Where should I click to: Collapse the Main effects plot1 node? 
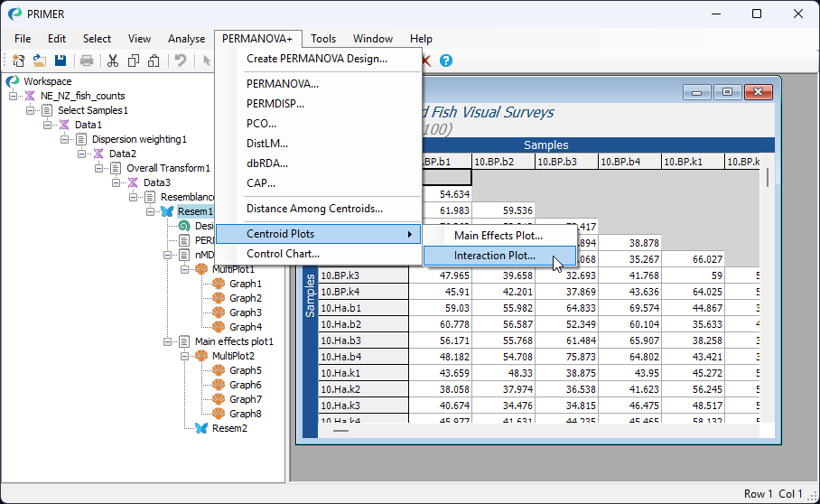169,341
